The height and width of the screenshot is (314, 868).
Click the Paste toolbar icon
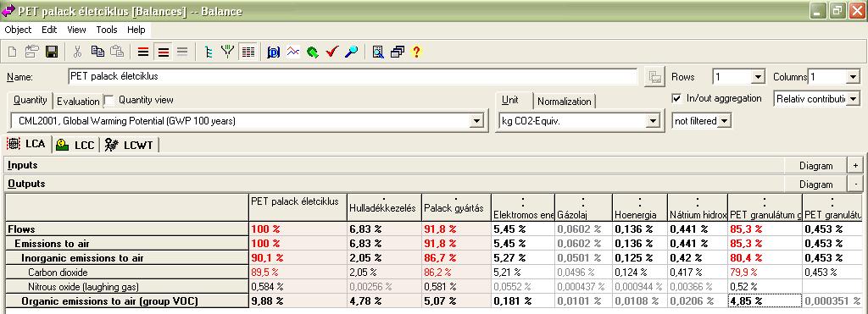(117, 52)
